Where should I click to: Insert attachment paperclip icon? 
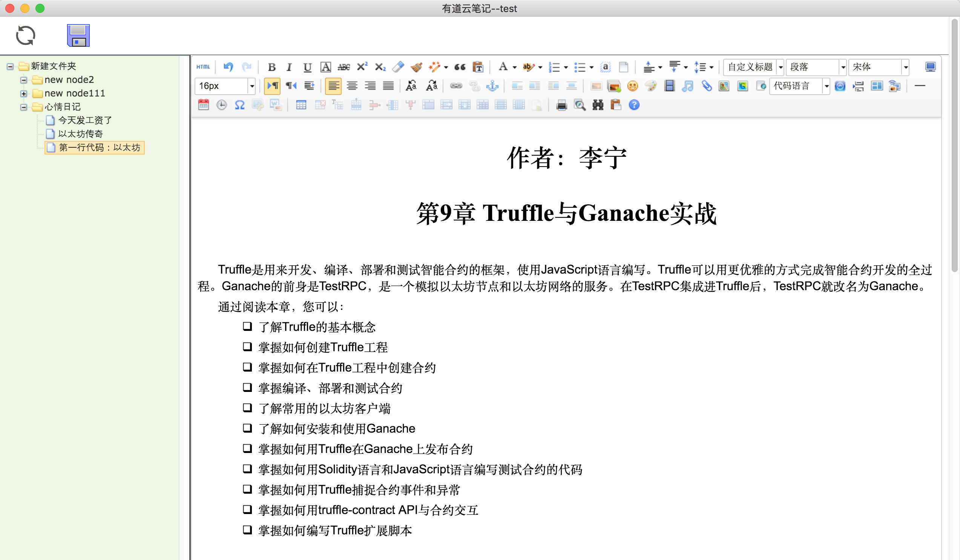click(706, 86)
